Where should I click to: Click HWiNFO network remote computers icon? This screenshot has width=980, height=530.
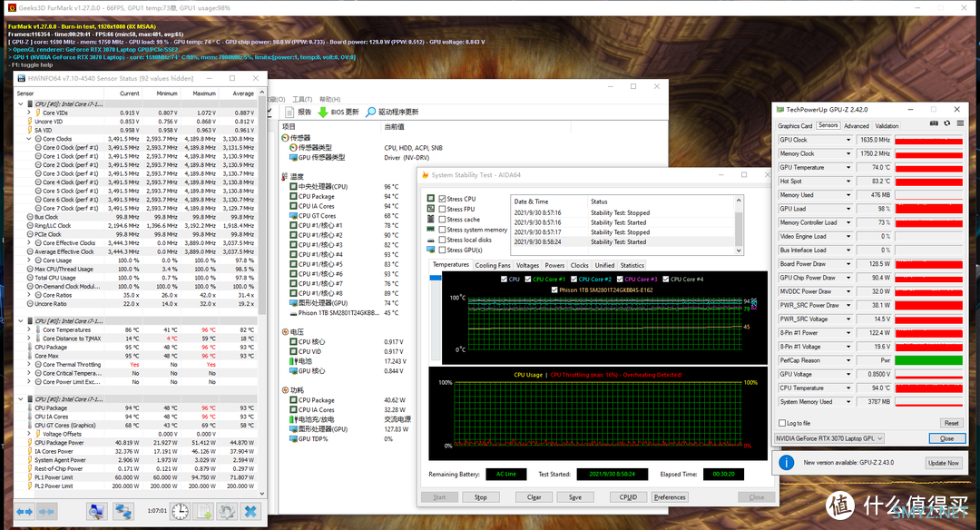point(122,512)
